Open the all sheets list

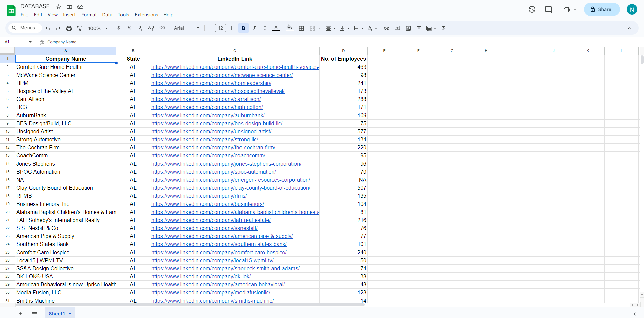[x=34, y=314]
